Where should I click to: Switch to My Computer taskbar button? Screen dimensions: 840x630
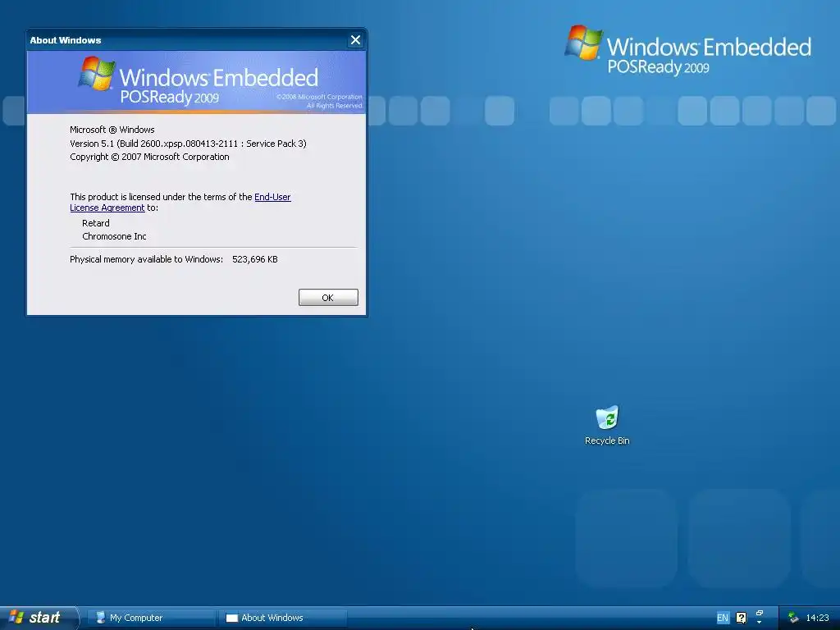pyautogui.click(x=152, y=618)
